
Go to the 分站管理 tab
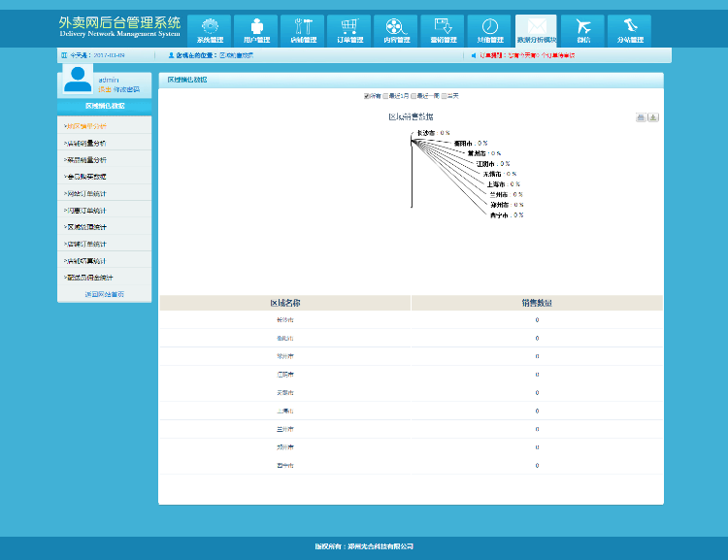630,31
